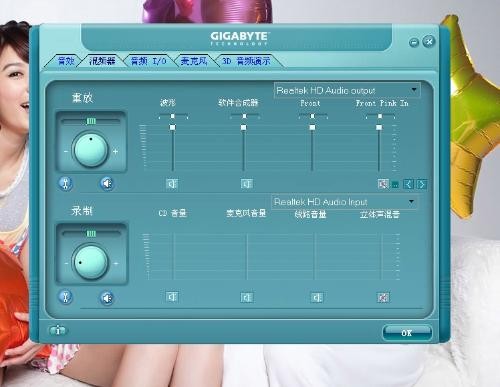Toggle mute for CD 音量 recording channel
Viewport: 500px width, 387px height.
pyautogui.click(x=172, y=297)
